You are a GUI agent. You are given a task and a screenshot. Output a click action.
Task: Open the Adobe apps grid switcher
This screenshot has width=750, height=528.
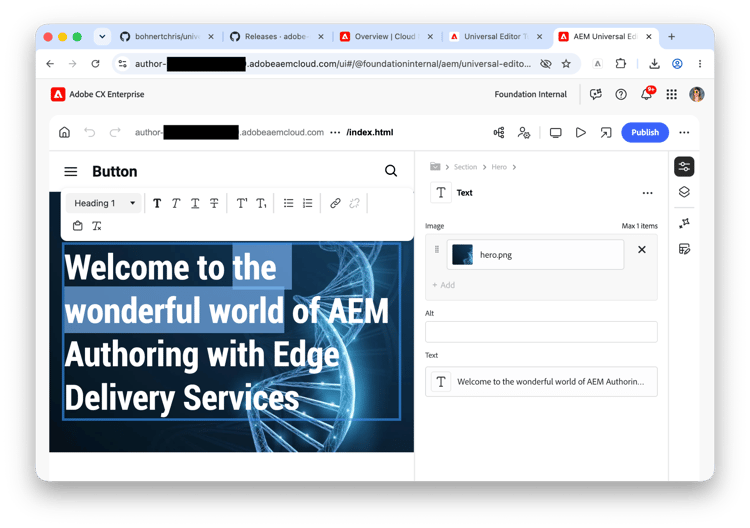click(x=672, y=94)
